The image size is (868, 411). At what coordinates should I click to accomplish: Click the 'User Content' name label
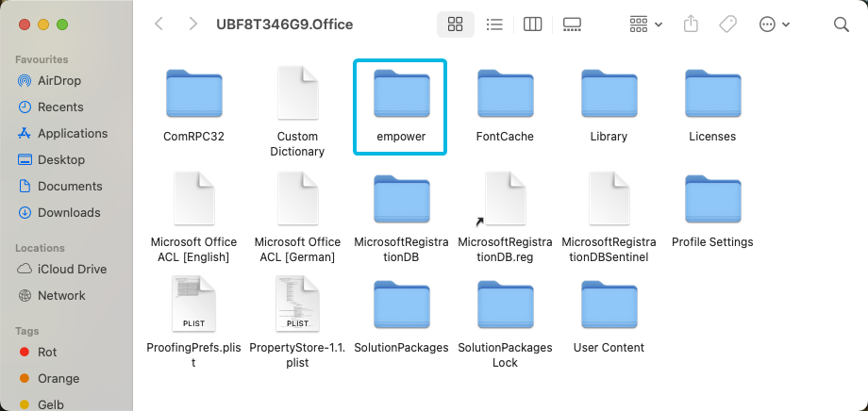click(x=609, y=348)
